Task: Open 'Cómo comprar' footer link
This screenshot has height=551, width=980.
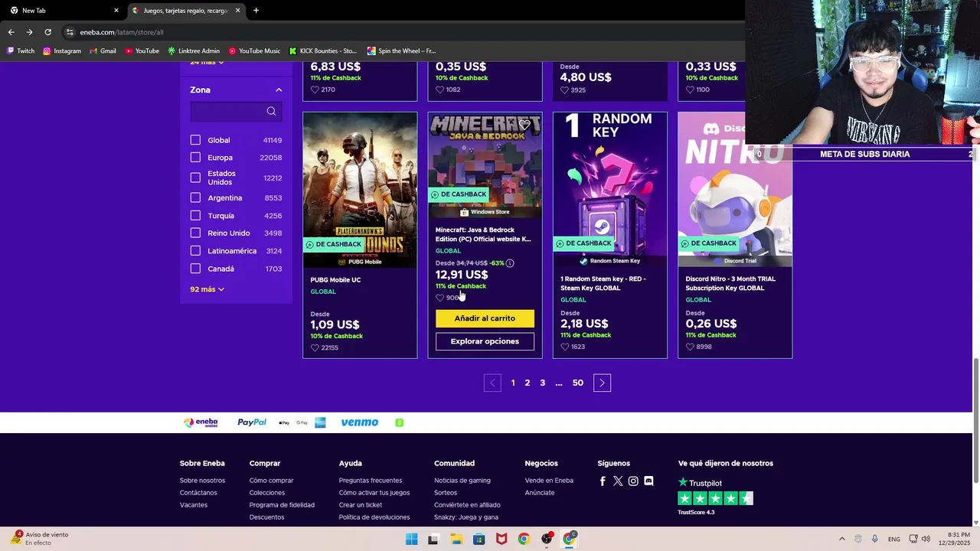Action: pyautogui.click(x=271, y=481)
